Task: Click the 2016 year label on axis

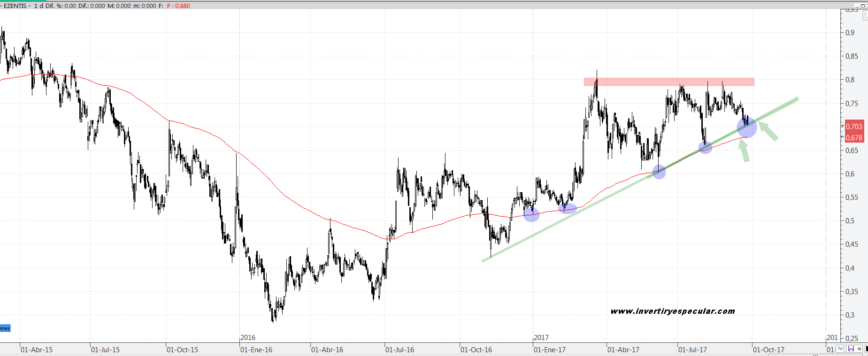Action: [x=248, y=337]
